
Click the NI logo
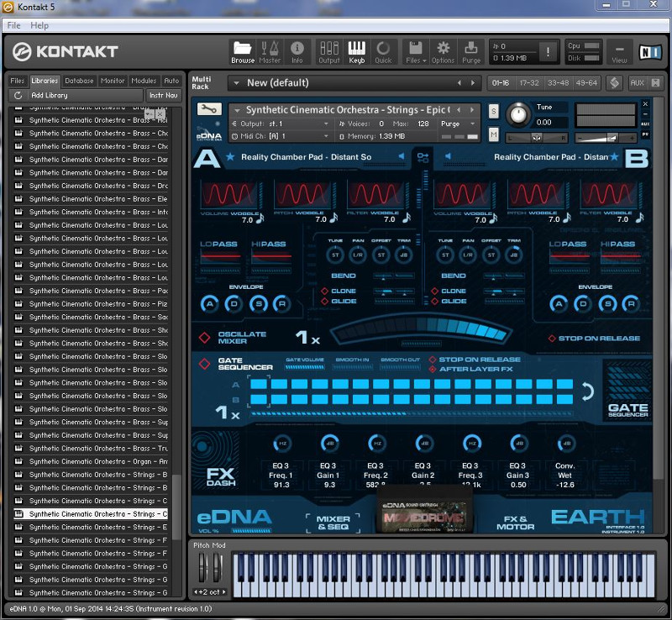pyautogui.click(x=649, y=52)
